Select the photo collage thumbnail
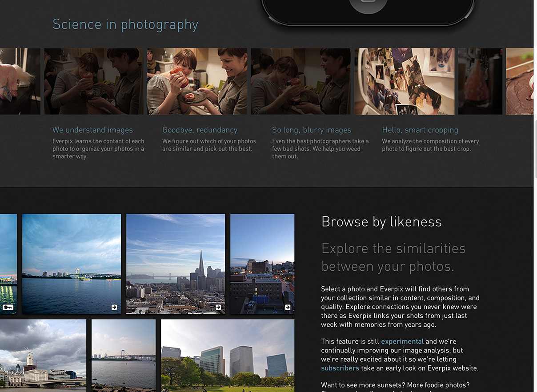Screen dimensions: 537x392 (404, 81)
